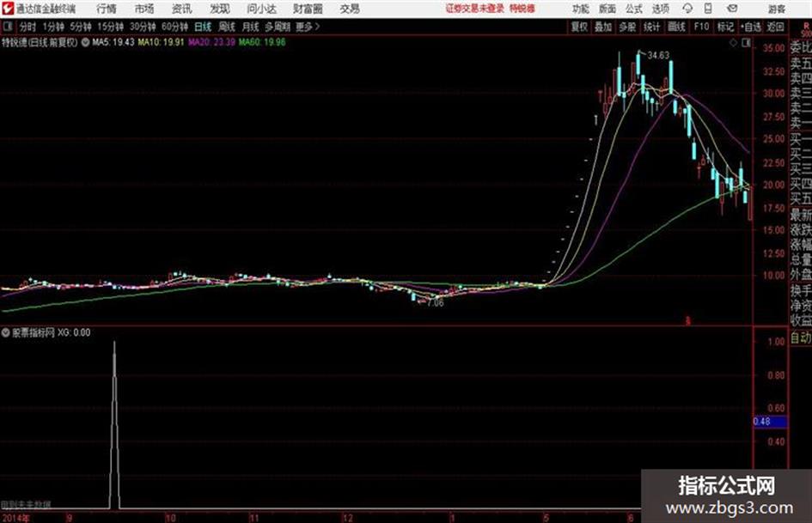Open the 财富圈 menu
812x523 pixels.
point(308,9)
